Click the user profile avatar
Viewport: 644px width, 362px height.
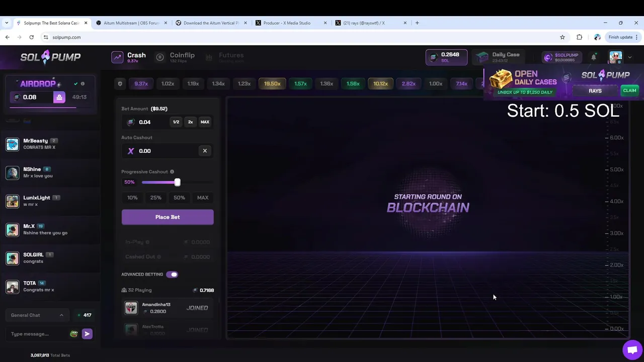615,57
